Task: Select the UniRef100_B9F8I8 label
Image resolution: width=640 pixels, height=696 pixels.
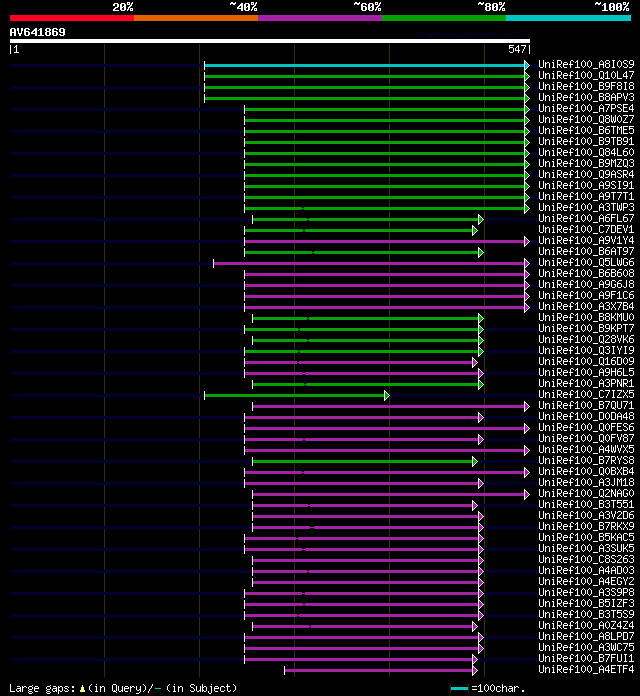Action: [x=586, y=87]
